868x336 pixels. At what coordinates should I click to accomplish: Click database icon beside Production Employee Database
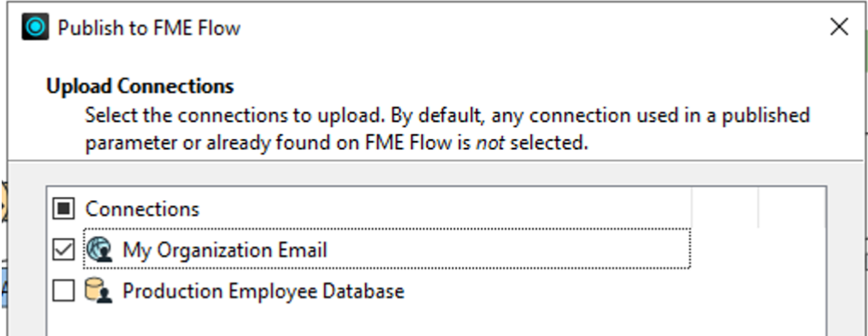click(99, 291)
